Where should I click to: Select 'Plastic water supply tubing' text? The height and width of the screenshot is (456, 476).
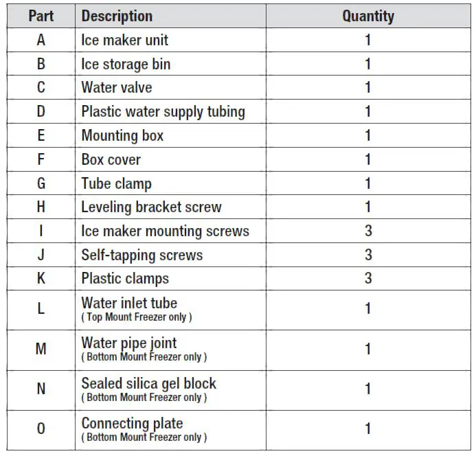click(x=163, y=111)
